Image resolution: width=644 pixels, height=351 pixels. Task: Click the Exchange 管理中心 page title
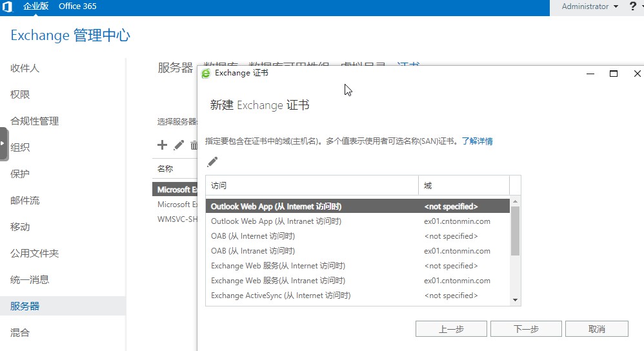(70, 35)
